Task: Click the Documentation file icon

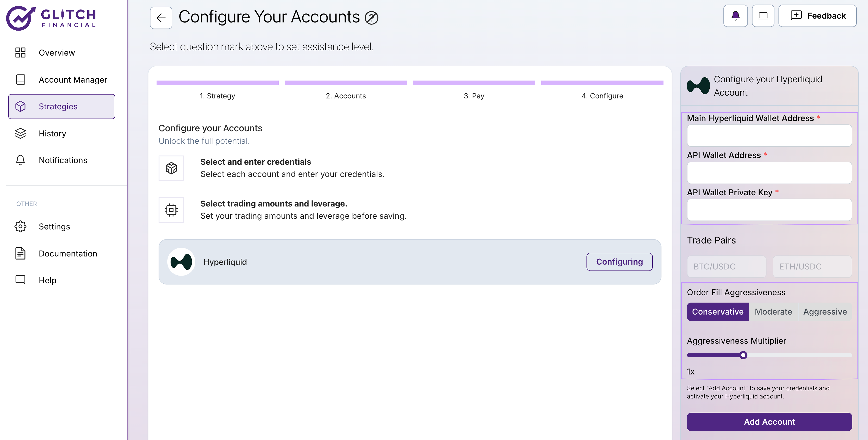Action: 20,253
